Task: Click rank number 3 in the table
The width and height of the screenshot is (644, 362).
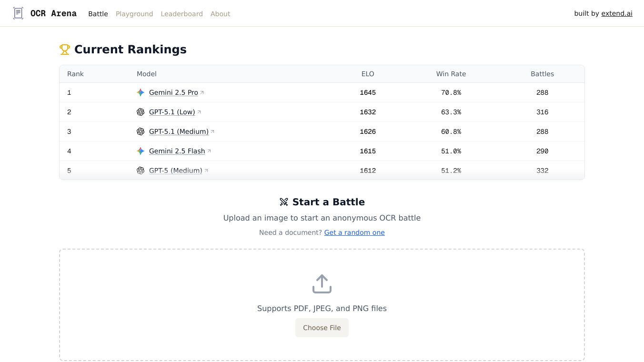Action: click(69, 131)
